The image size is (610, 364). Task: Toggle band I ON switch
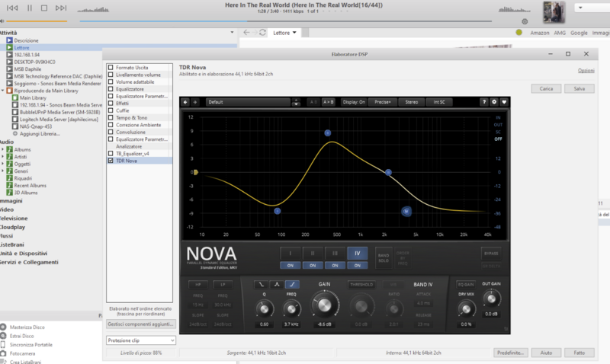click(289, 265)
